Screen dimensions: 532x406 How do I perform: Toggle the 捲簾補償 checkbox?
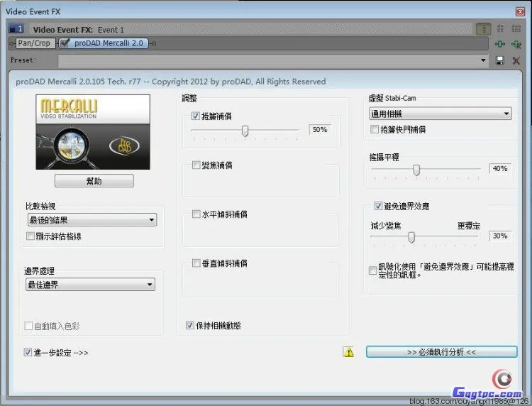(x=196, y=116)
